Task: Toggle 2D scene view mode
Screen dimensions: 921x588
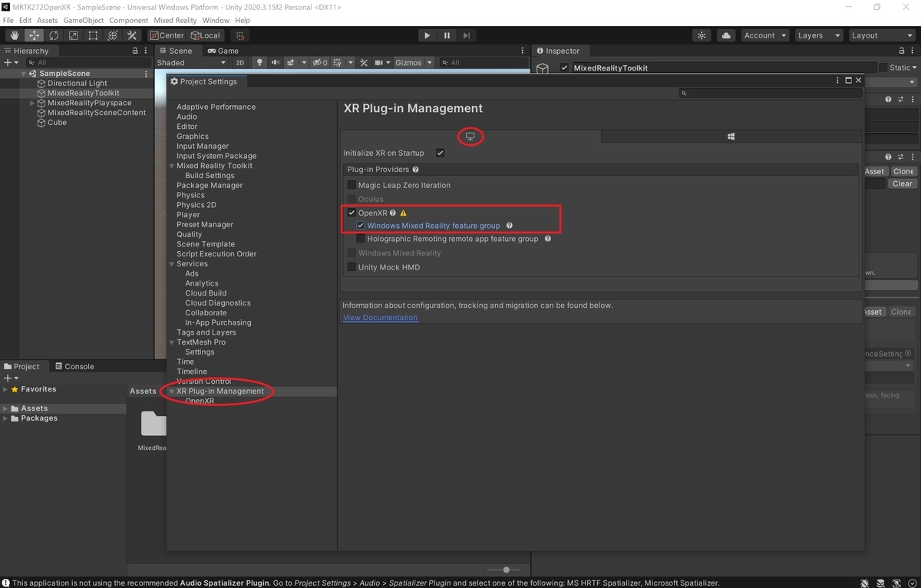Action: click(x=239, y=62)
